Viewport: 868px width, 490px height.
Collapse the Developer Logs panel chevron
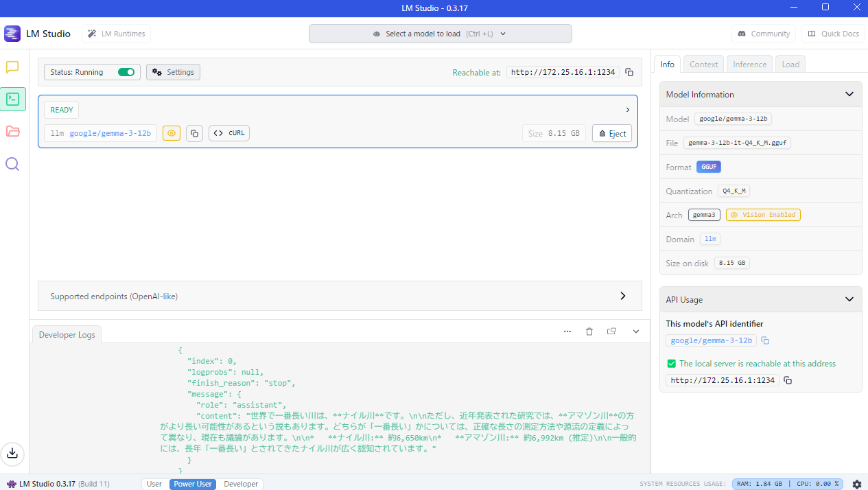[x=636, y=331]
